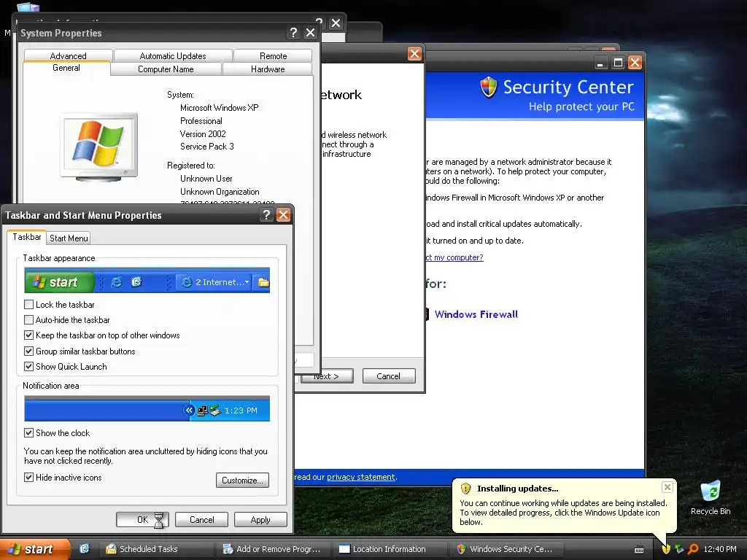Open the Computer Name tab
The image size is (747, 560).
point(166,69)
